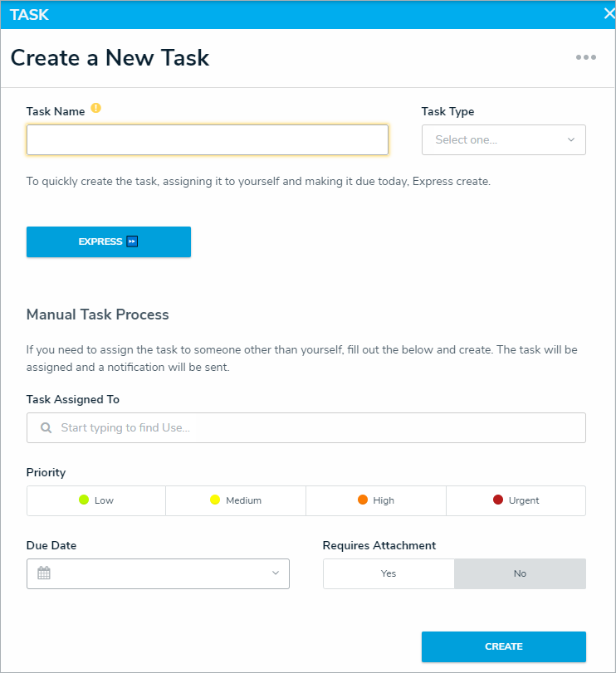Click the Task Name warning icon
The image size is (616, 673).
point(96,108)
